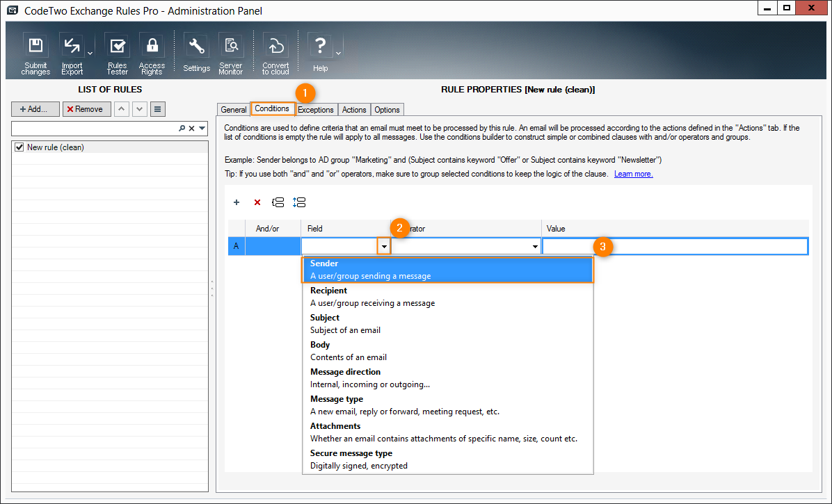832x504 pixels.
Task: Switch to the Conditions tab
Action: point(272,108)
